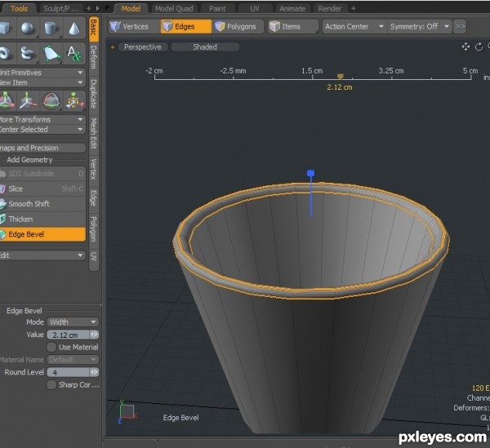Click the SDS Subdivide button
Viewport: 490px width, 448px height.
pyautogui.click(x=42, y=174)
